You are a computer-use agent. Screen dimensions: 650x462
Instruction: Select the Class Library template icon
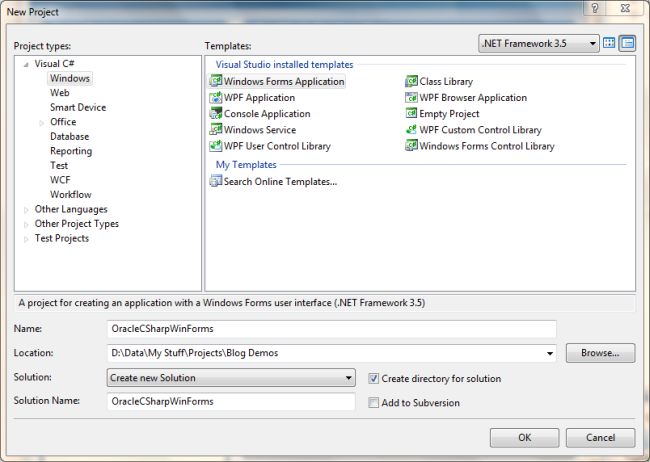pyautogui.click(x=411, y=81)
